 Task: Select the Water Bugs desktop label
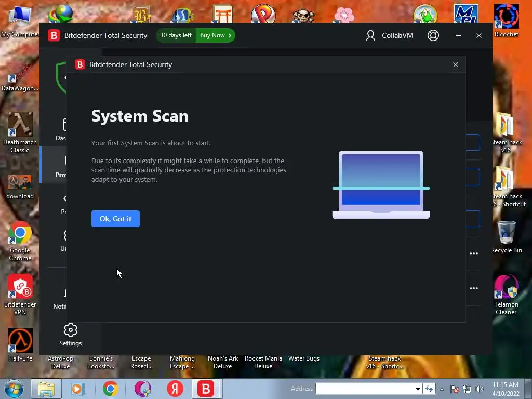point(304,358)
